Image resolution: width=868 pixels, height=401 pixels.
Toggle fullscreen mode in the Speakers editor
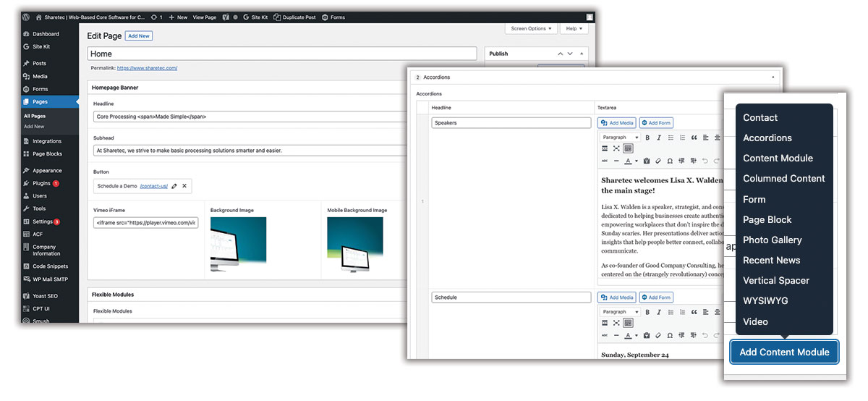pos(616,148)
